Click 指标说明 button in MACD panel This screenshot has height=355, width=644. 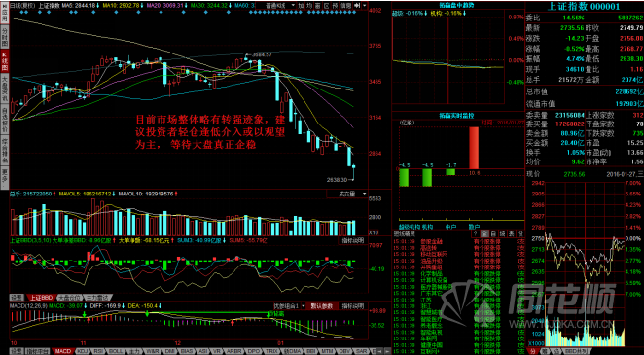352,305
